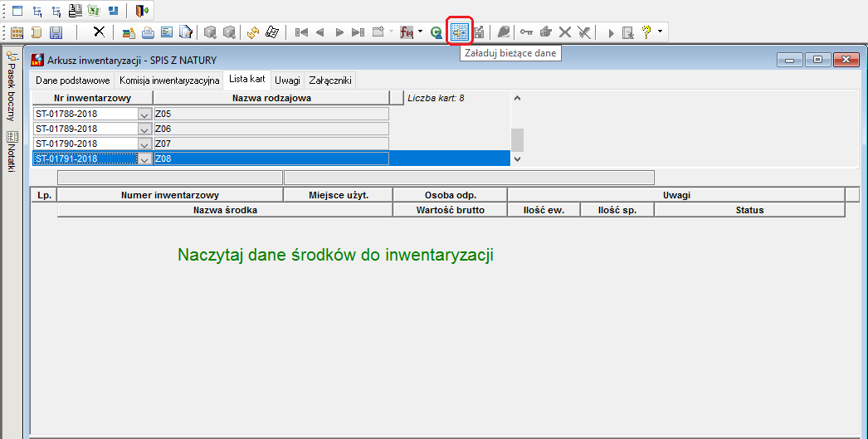This screenshot has height=439, width=868.
Task: Expand dropdown for ST-01789-2018
Action: 144,129
